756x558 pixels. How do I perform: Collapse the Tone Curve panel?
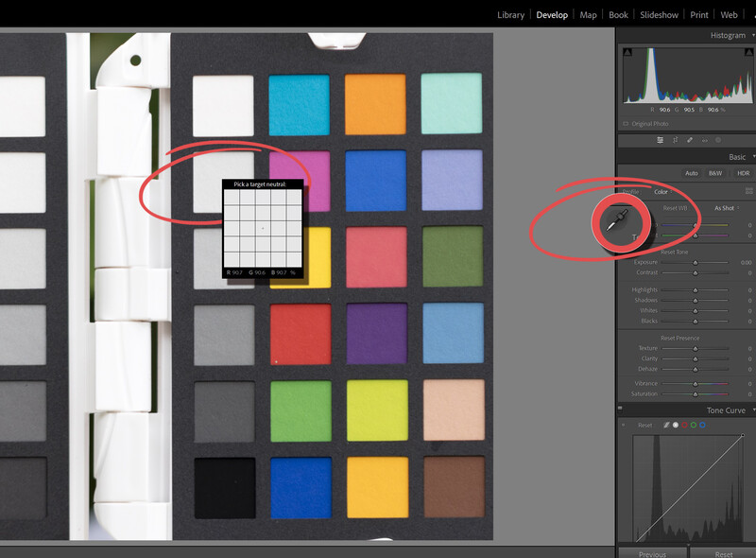point(753,410)
